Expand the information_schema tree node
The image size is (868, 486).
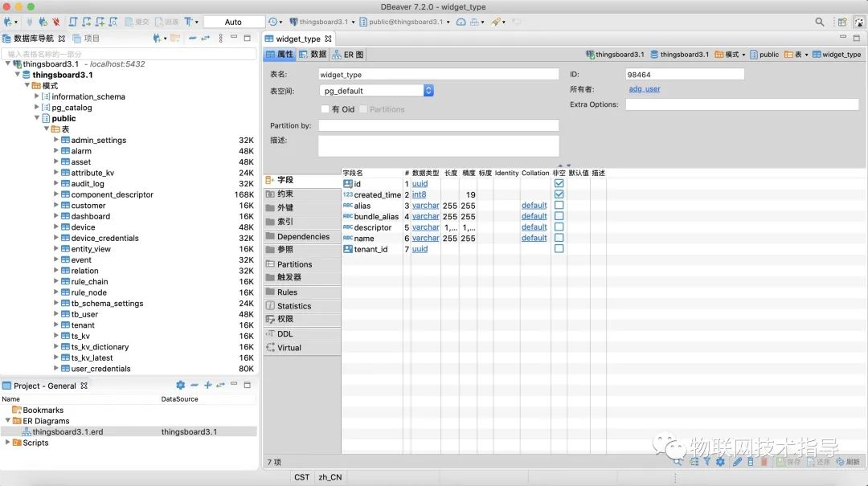tap(36, 96)
